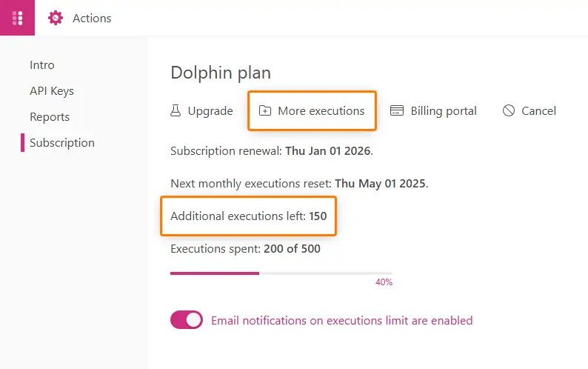Click the Upgrade plan text

pyautogui.click(x=210, y=111)
